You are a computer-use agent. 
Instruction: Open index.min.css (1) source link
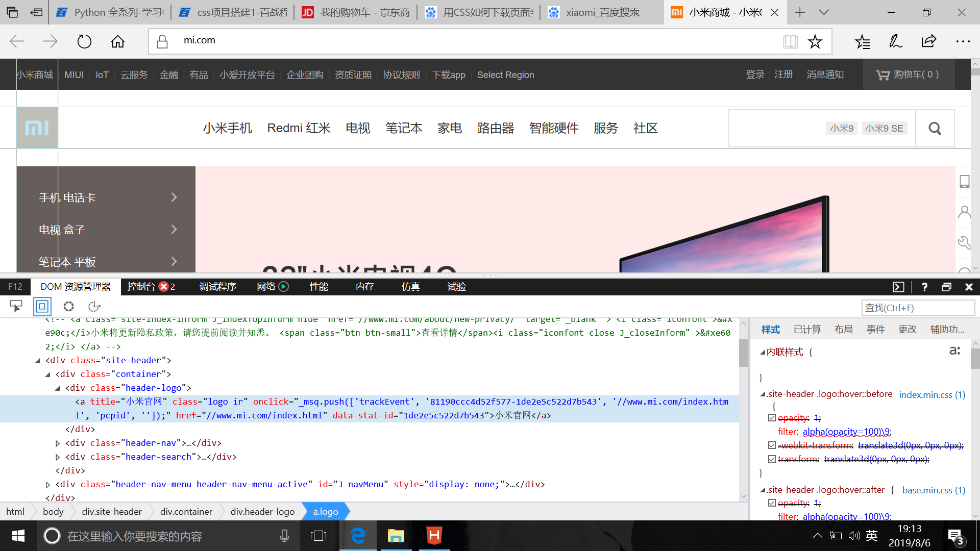932,395
